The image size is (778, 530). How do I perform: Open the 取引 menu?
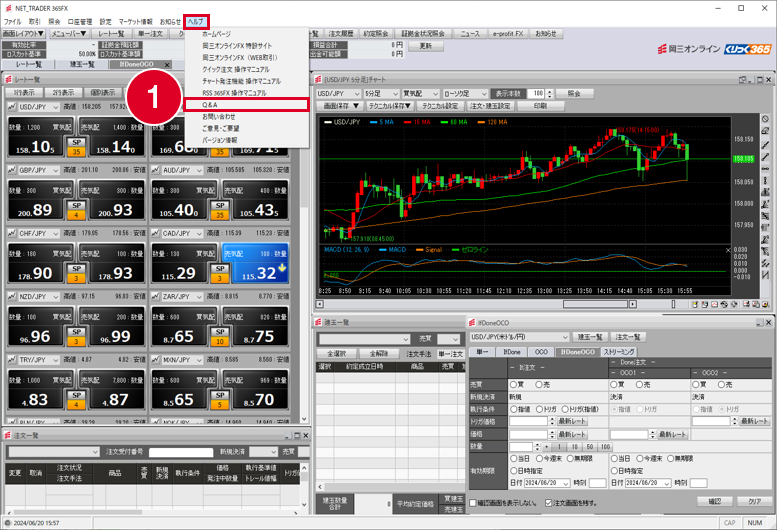34,22
